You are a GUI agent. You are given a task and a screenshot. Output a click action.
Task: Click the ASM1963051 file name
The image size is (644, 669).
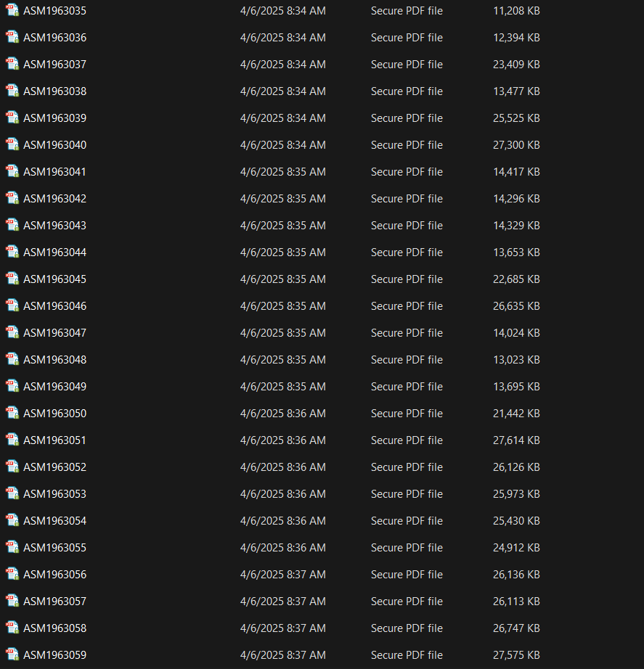point(54,440)
